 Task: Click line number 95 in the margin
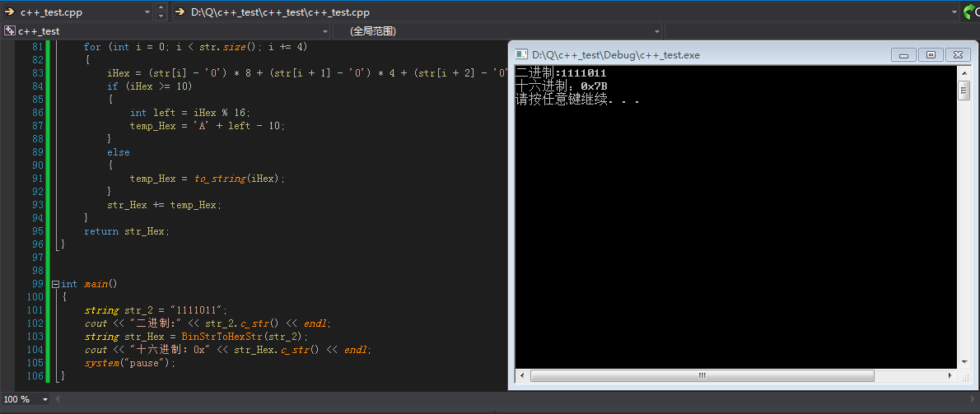pyautogui.click(x=37, y=231)
